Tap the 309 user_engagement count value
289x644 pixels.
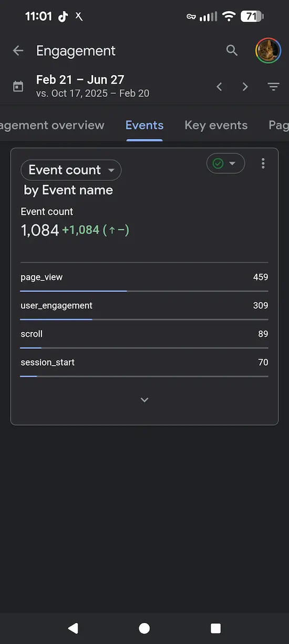coord(261,305)
